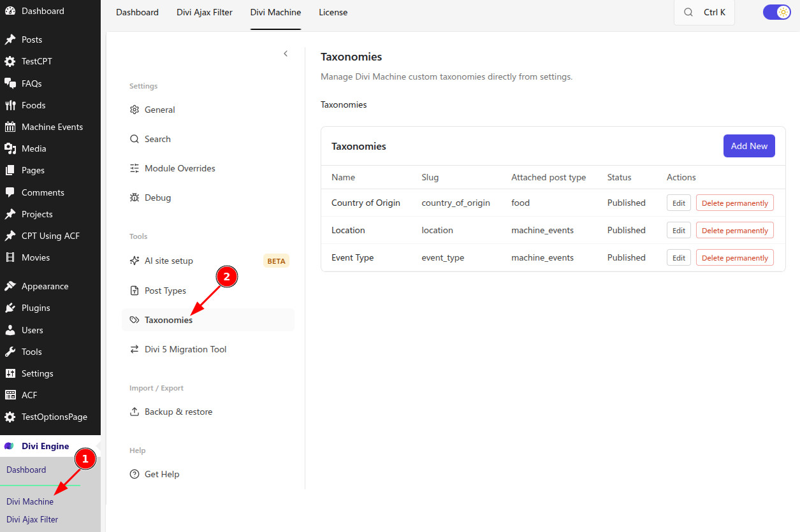Edit the Country of Origin taxonomy
800x532 pixels.
pos(679,203)
